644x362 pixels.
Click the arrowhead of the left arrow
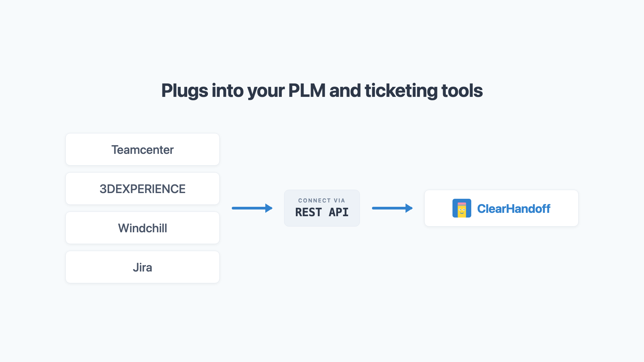[269, 208]
